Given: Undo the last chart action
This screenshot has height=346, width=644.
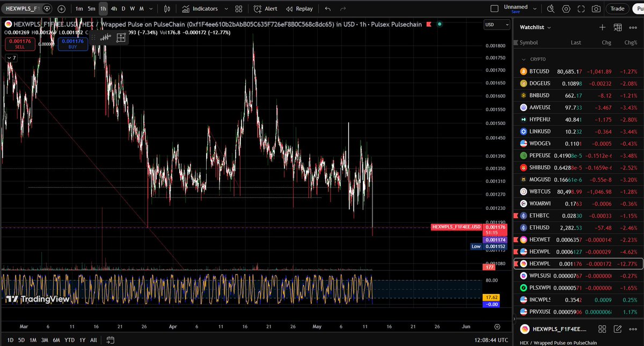Looking at the screenshot, I should (x=328, y=9).
